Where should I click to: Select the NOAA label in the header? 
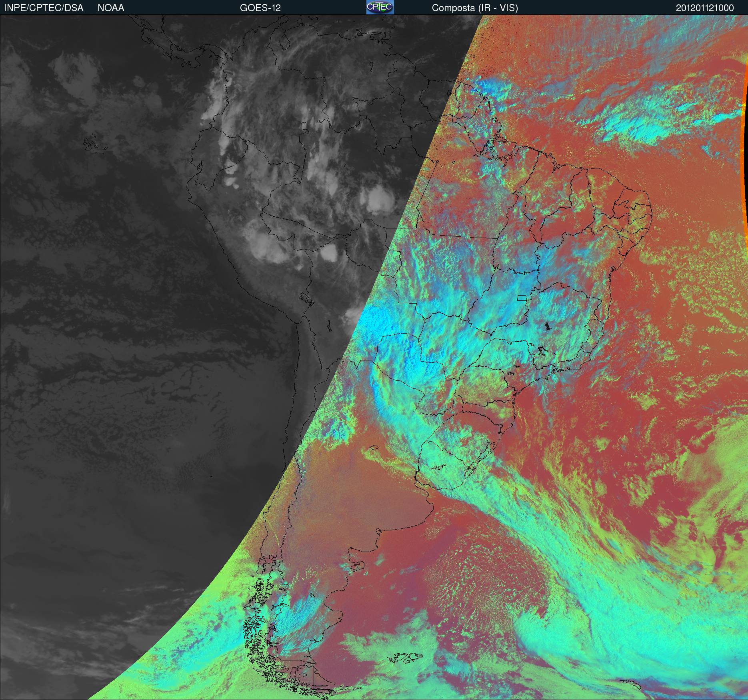(111, 8)
